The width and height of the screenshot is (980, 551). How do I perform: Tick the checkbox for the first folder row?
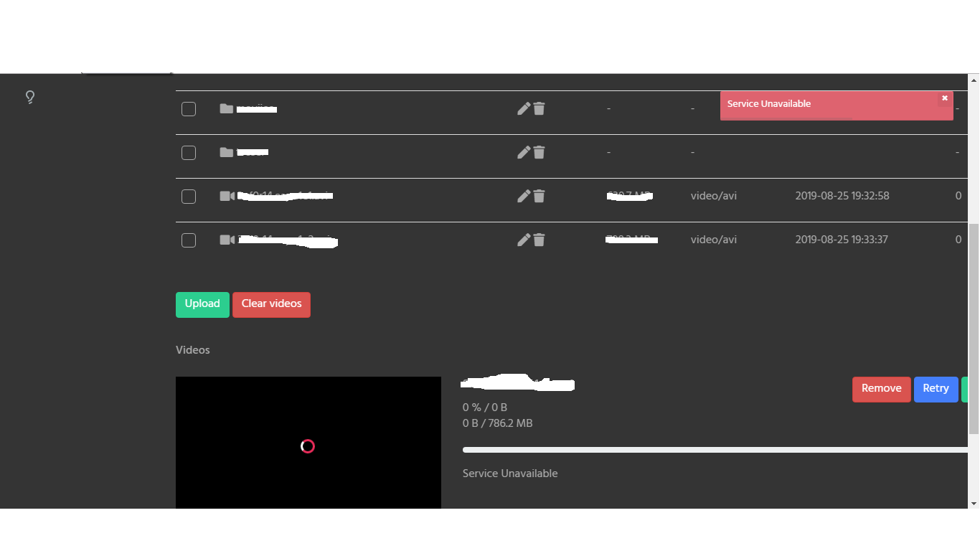tap(189, 109)
